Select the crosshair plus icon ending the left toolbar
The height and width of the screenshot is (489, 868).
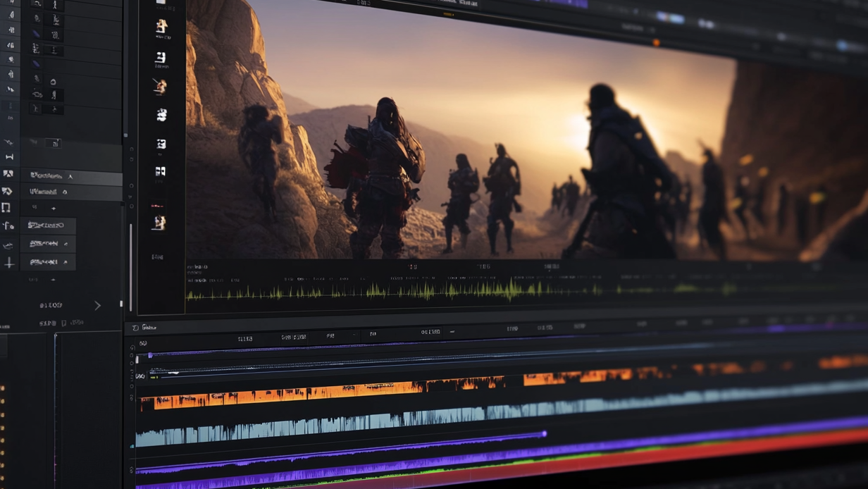pos(9,263)
